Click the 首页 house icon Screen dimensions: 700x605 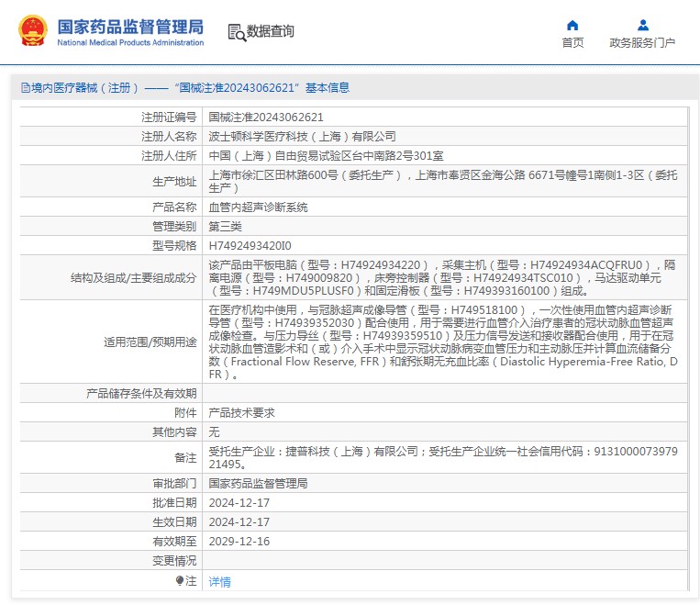point(572,25)
